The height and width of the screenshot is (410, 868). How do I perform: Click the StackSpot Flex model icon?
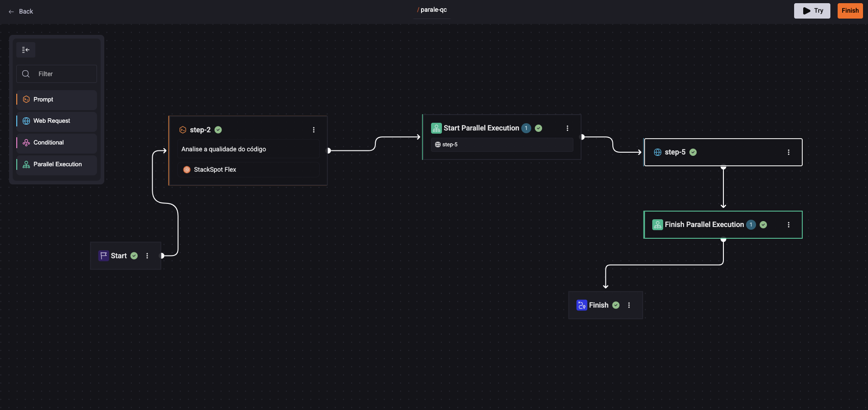(187, 170)
